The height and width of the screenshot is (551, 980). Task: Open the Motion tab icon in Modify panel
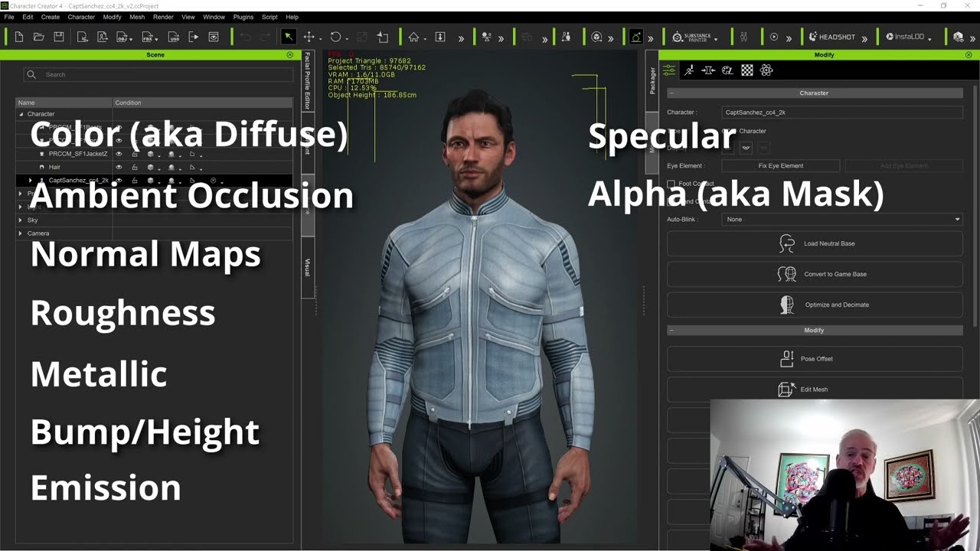pyautogui.click(x=689, y=70)
